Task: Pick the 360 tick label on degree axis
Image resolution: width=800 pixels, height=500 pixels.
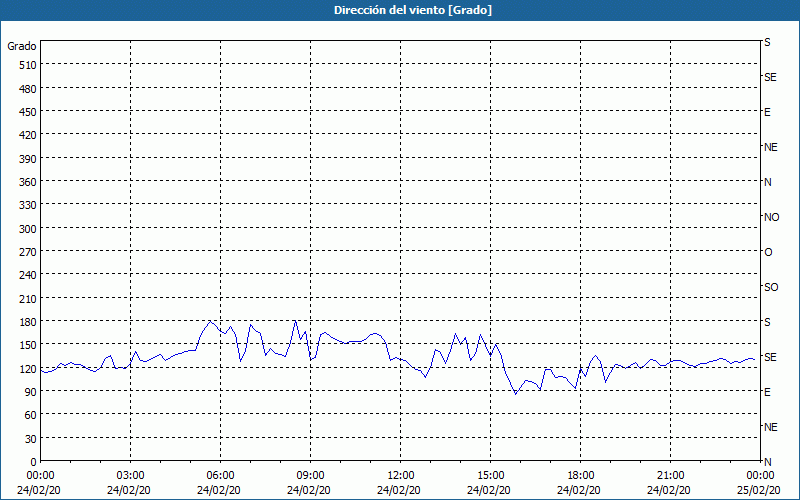Action: pyautogui.click(x=28, y=182)
